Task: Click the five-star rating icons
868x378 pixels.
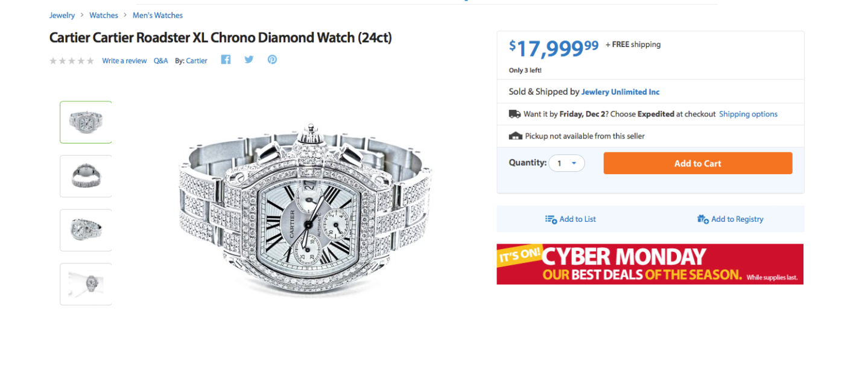Action: click(x=72, y=61)
